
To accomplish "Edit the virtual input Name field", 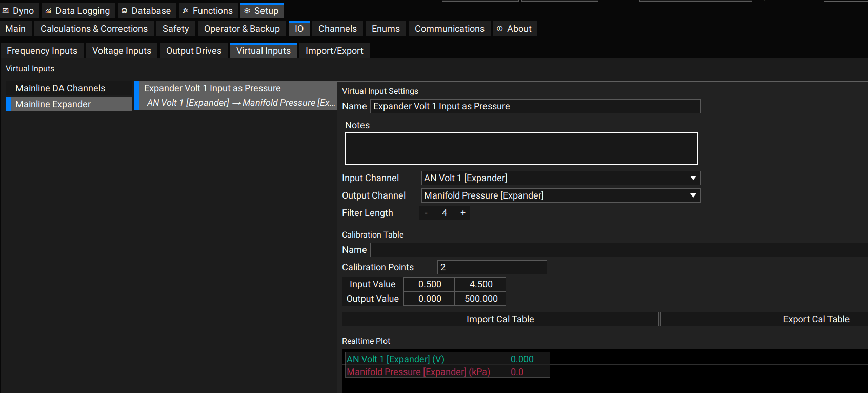I will [x=535, y=106].
